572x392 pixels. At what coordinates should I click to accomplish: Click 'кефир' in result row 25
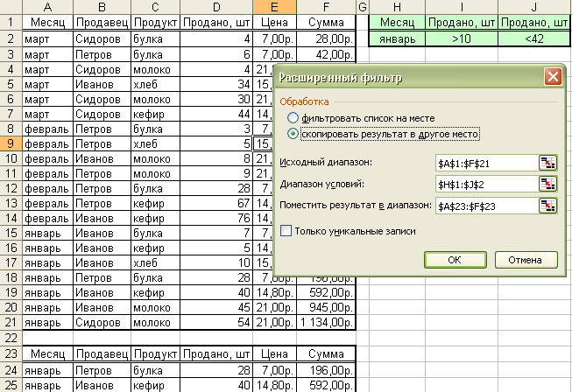tap(155, 385)
